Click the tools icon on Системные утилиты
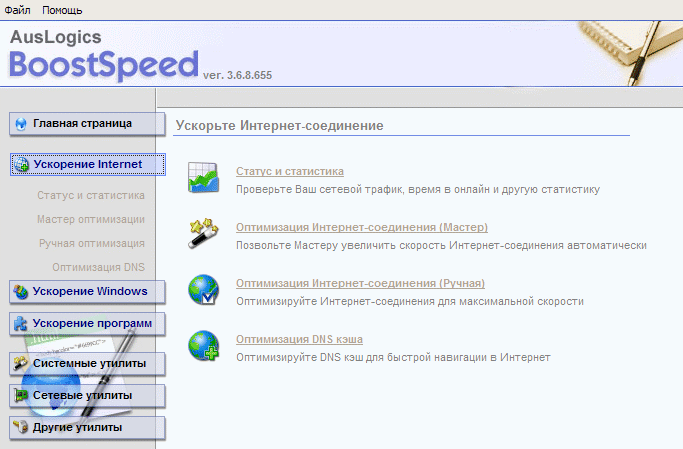The width and height of the screenshot is (683, 449). (x=20, y=363)
